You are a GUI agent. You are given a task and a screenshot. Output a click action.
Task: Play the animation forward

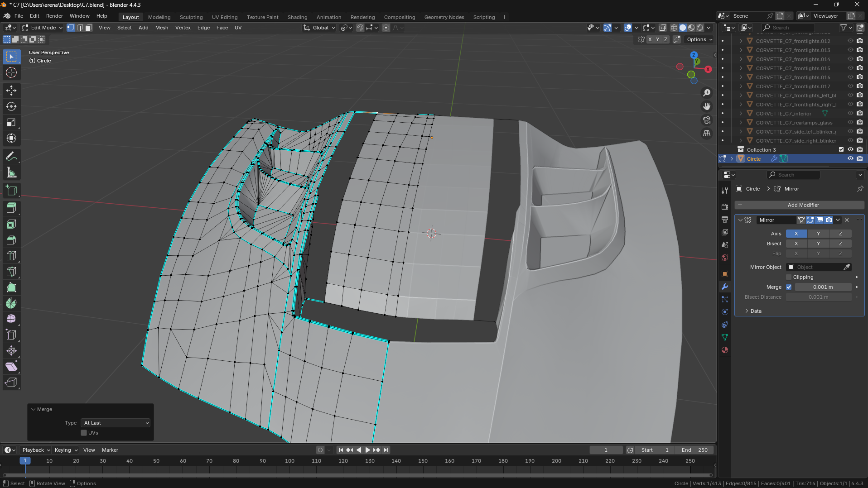coord(367,450)
